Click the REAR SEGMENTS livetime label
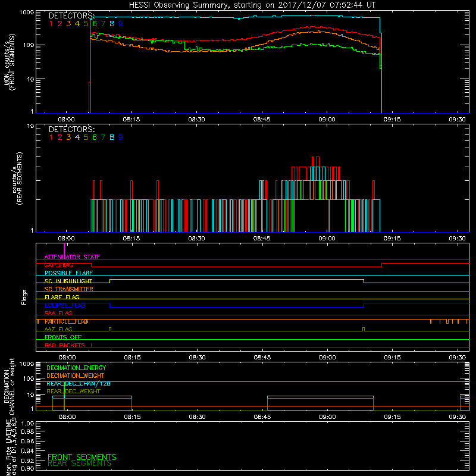 coord(80,464)
